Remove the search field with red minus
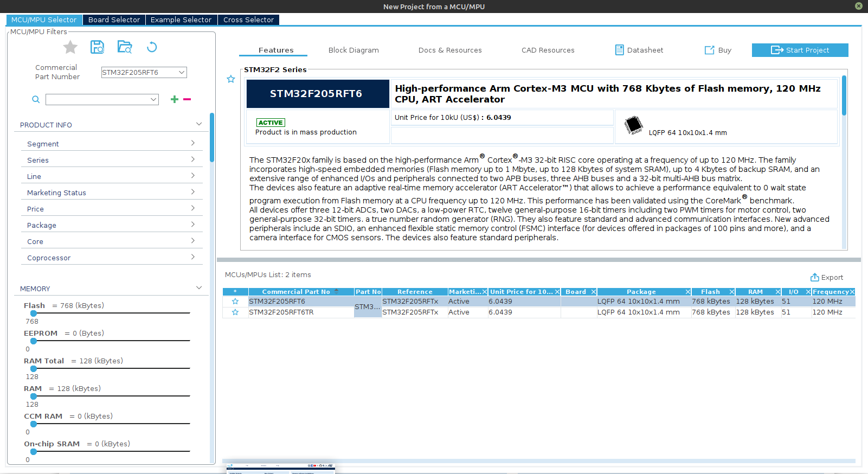 (x=187, y=99)
